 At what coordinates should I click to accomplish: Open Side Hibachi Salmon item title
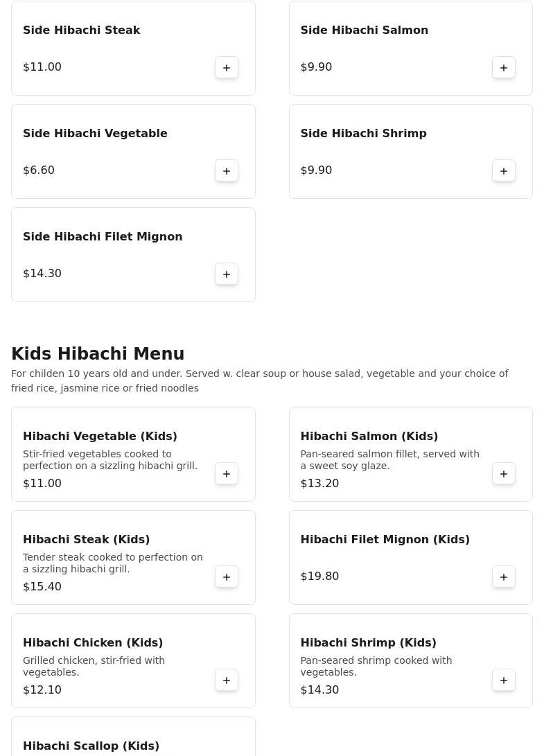pos(365,30)
